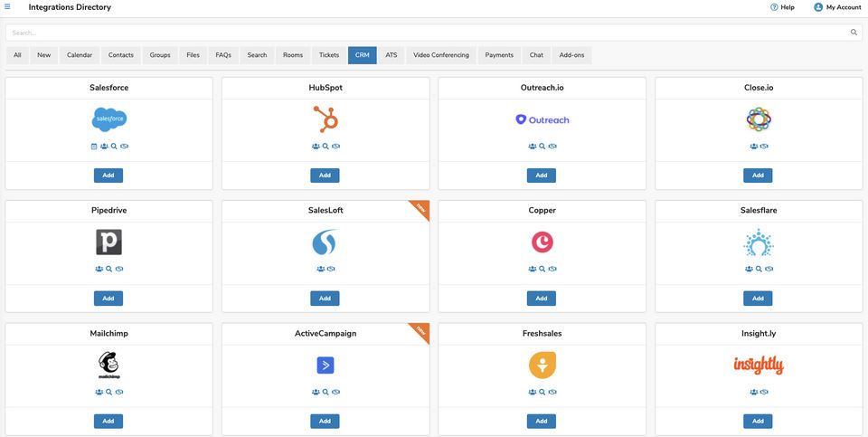Click Pipedrive's search capability icon
The image size is (868, 437).
click(x=109, y=269)
